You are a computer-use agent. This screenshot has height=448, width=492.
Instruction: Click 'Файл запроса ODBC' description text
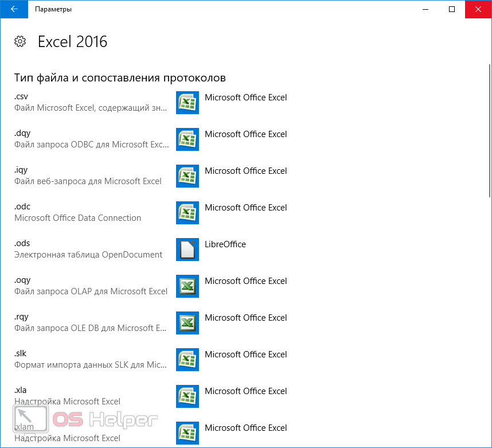click(92, 145)
